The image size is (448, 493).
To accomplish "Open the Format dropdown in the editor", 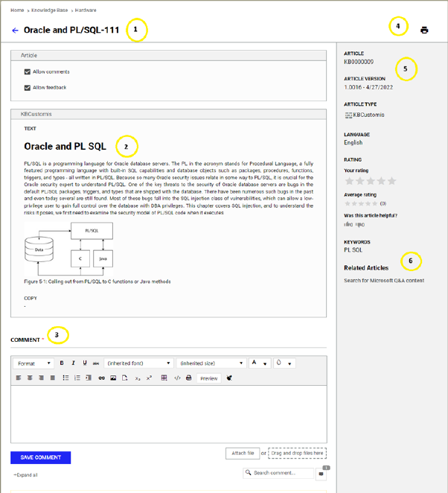I will pos(33,363).
